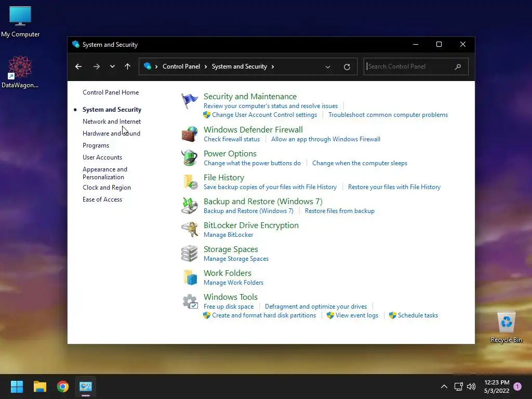The height and width of the screenshot is (399, 532).
Task: Launch Google Chrome from taskbar
Action: click(63, 387)
